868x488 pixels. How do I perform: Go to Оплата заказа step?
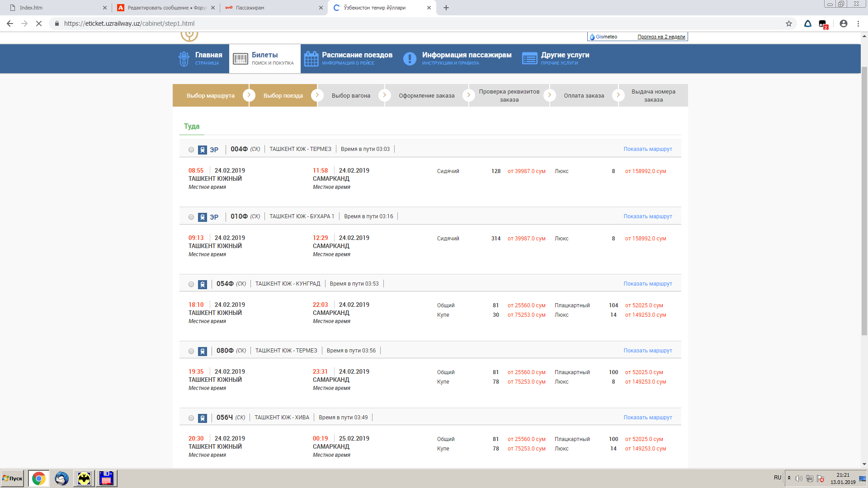(x=584, y=95)
